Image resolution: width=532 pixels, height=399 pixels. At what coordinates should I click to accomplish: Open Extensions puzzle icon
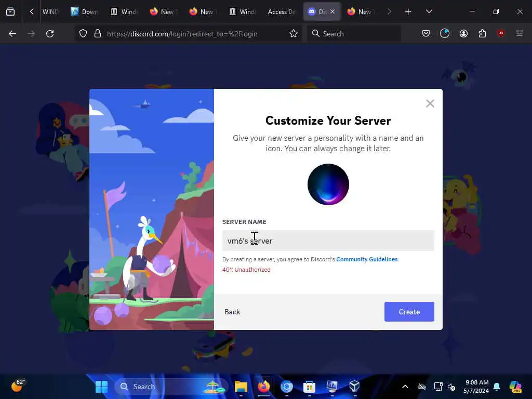pyautogui.click(x=482, y=33)
